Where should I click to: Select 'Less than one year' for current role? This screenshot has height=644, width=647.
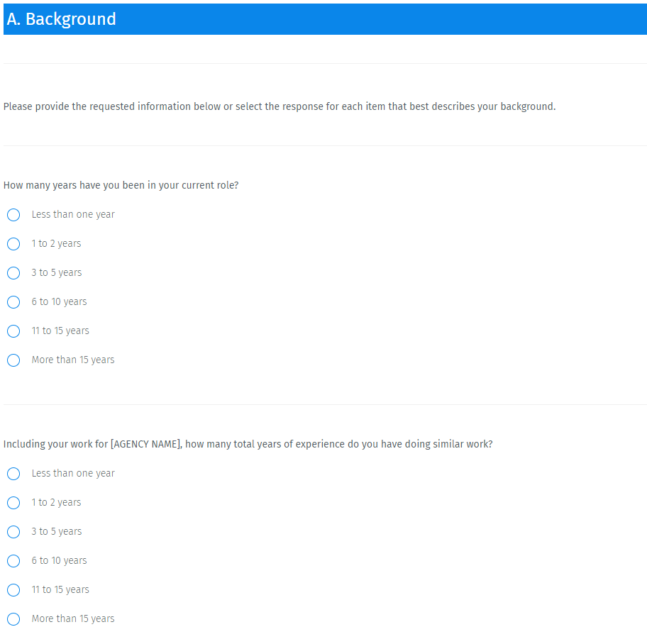[13, 215]
